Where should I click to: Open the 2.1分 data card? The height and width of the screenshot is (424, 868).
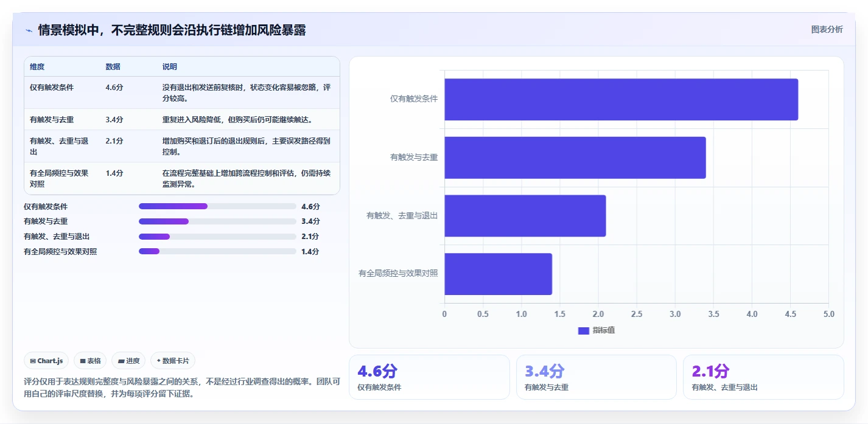[763, 377]
